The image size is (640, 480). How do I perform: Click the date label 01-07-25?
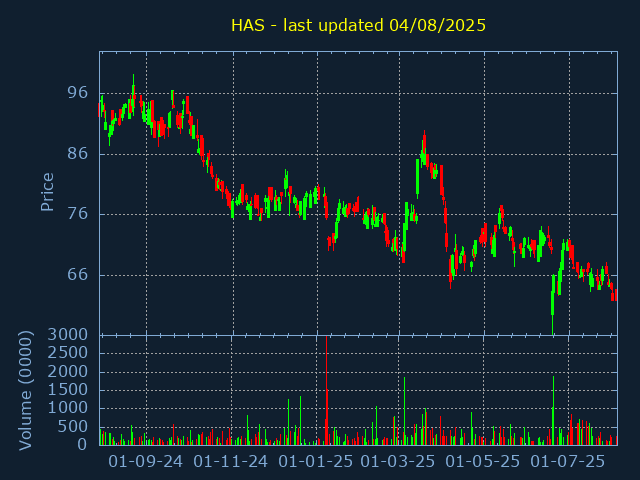point(567,462)
